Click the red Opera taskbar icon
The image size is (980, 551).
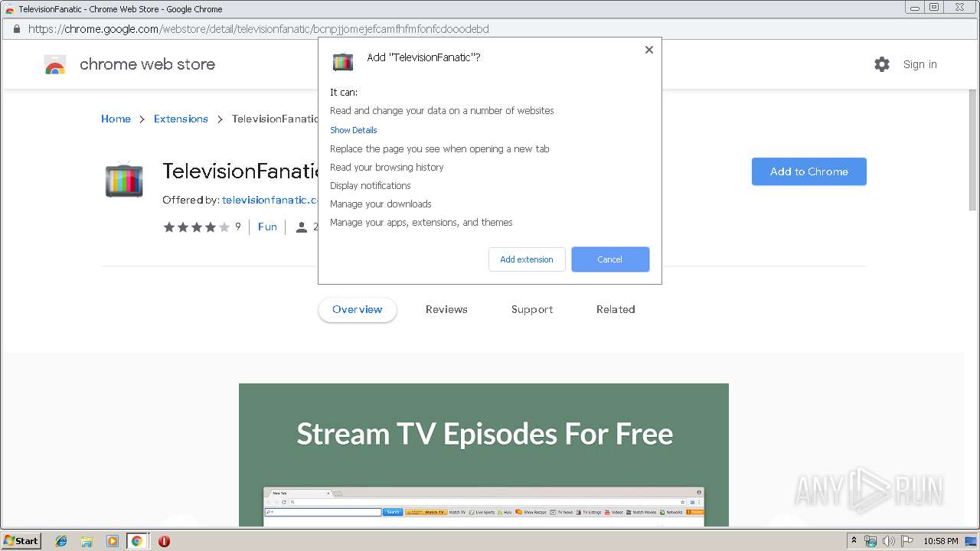(x=164, y=541)
